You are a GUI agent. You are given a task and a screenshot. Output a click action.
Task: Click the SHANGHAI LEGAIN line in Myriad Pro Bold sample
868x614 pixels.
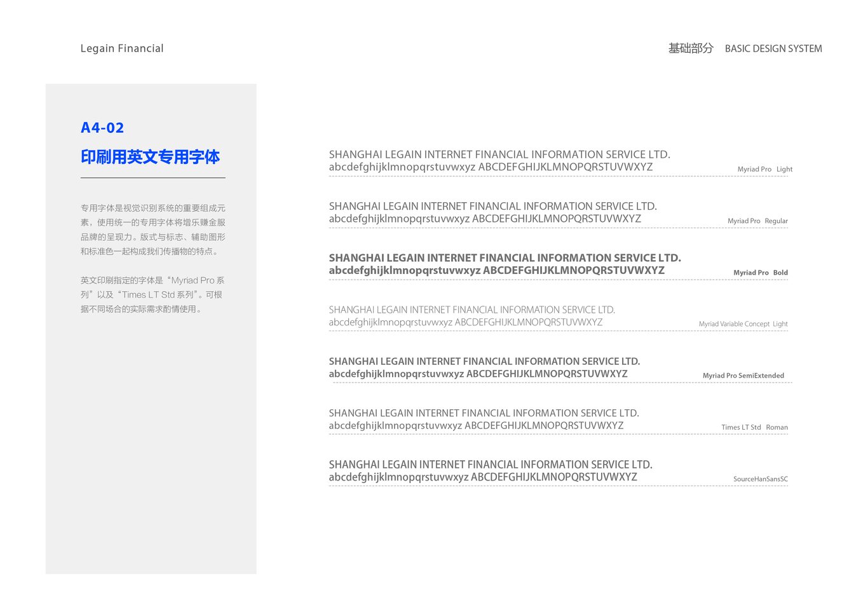point(505,258)
